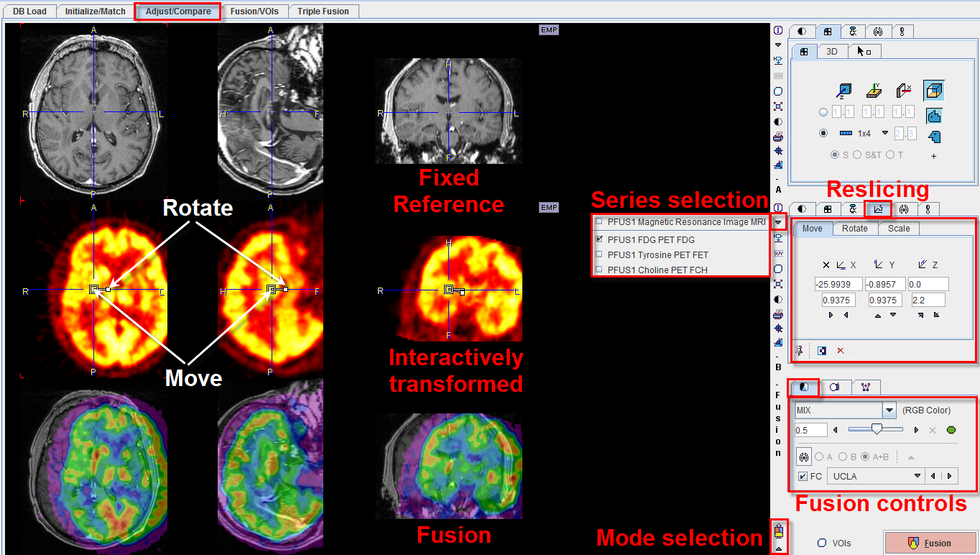Image resolution: width=980 pixels, height=555 pixels.
Task: Click the orthogonal planes cube layout icon
Action: tap(934, 91)
